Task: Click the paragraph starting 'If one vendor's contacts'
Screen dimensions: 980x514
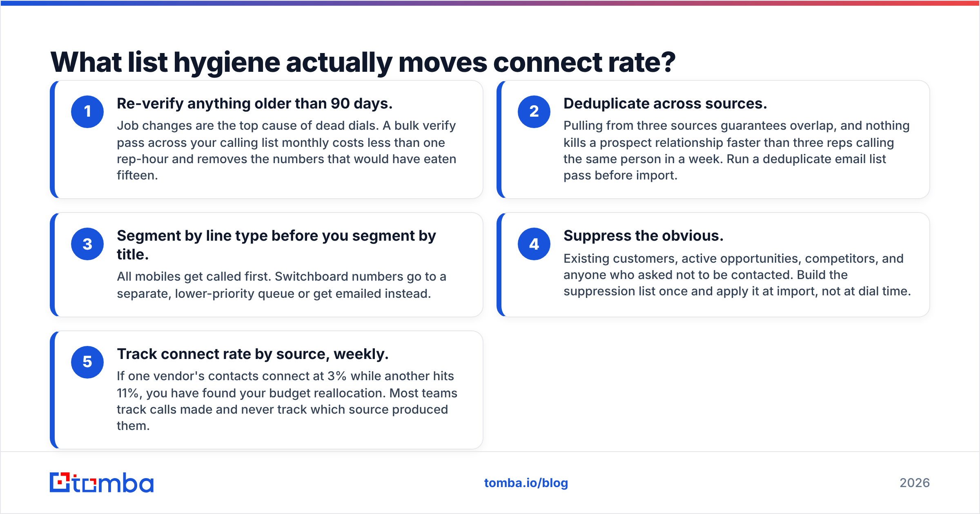Action: [x=287, y=401]
